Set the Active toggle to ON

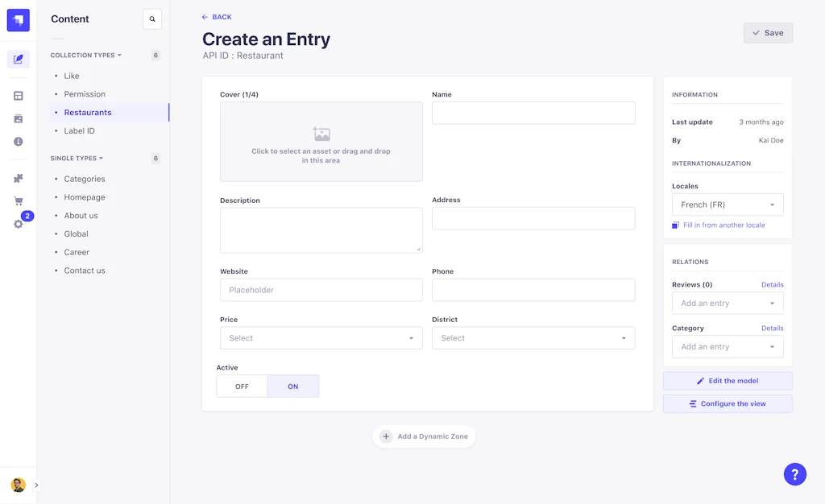tap(293, 386)
